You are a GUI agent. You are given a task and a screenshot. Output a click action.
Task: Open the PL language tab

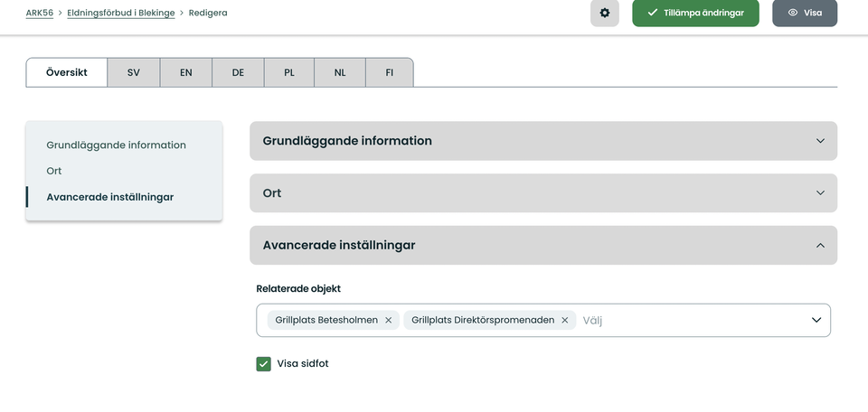click(289, 72)
